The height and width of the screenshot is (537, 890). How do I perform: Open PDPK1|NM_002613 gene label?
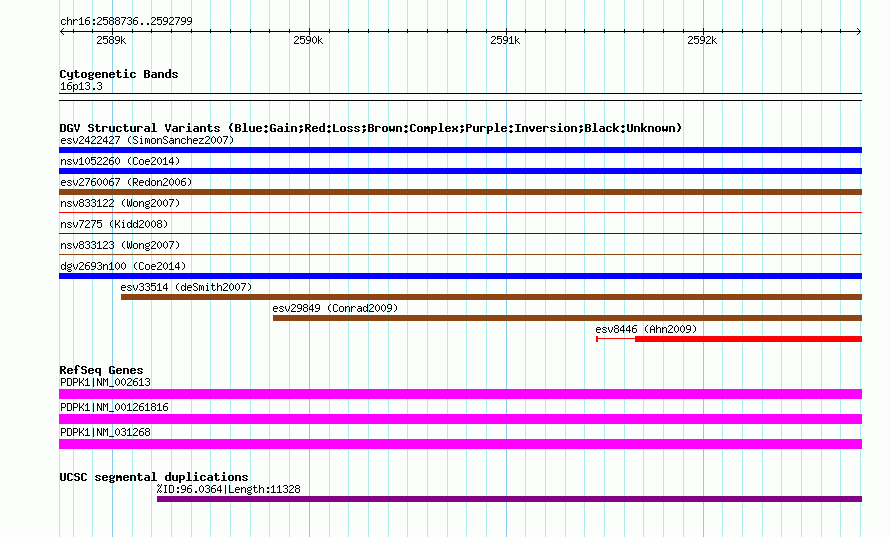point(106,383)
